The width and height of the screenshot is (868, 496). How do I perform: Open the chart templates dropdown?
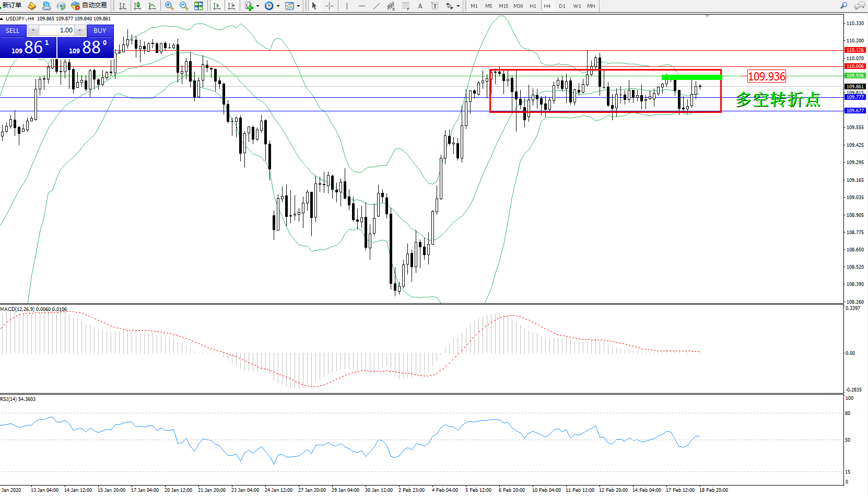pyautogui.click(x=298, y=6)
